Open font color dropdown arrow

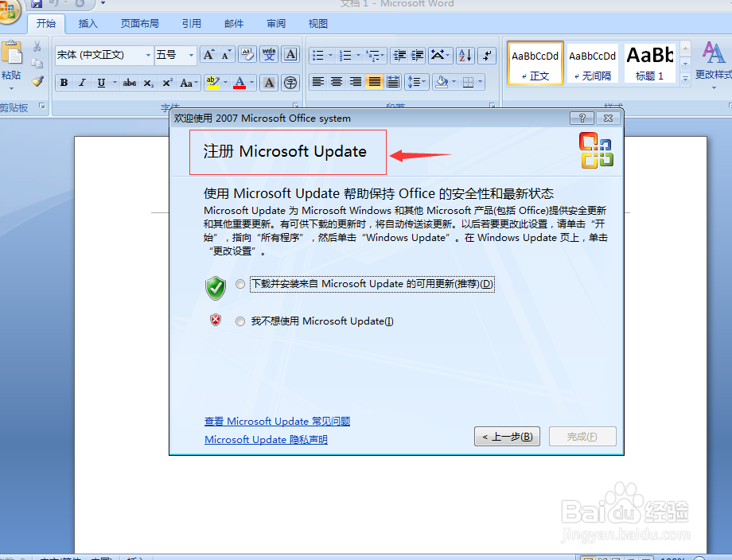pos(251,83)
